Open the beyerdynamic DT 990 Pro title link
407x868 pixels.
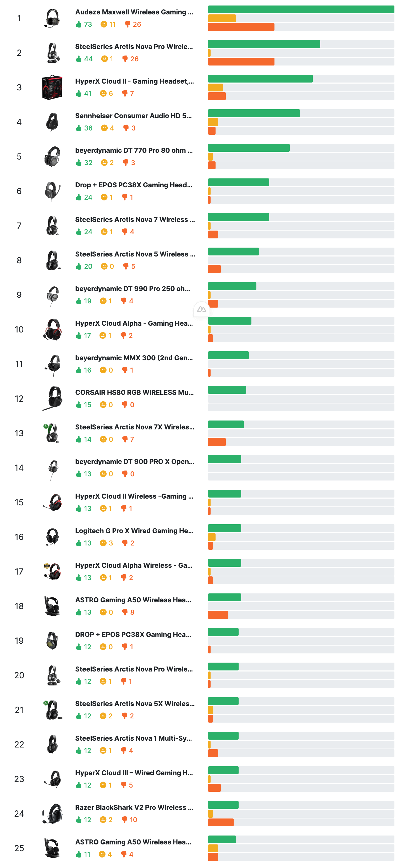[x=133, y=289]
